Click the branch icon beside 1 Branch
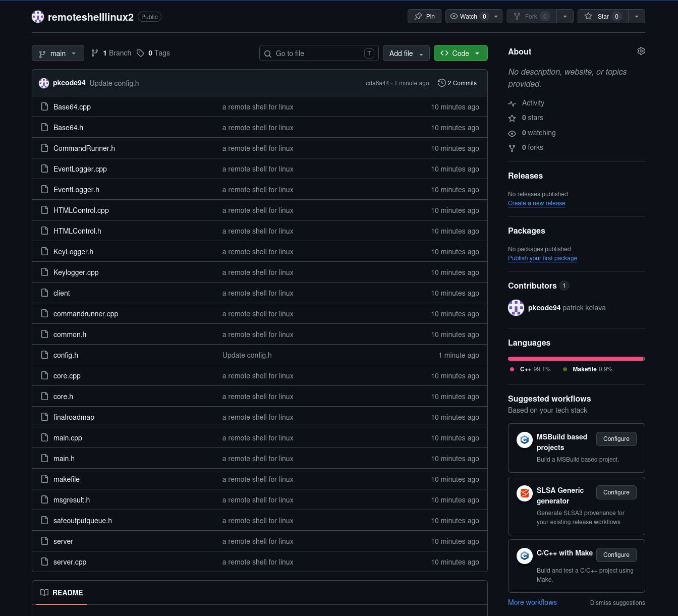The width and height of the screenshot is (678, 616). [95, 53]
